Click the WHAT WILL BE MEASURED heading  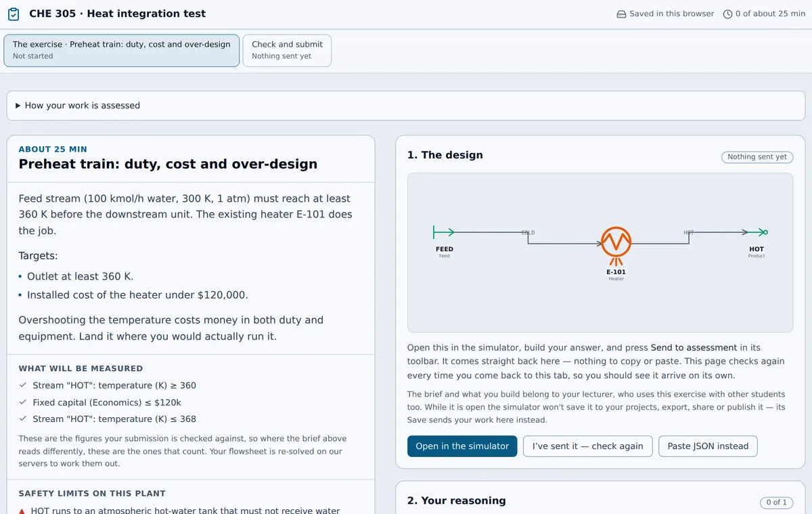(x=81, y=368)
